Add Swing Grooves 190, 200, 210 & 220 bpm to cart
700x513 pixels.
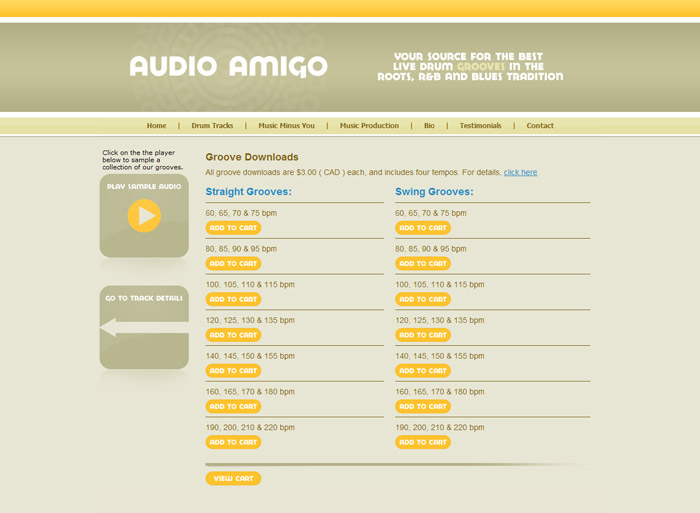coord(423,442)
